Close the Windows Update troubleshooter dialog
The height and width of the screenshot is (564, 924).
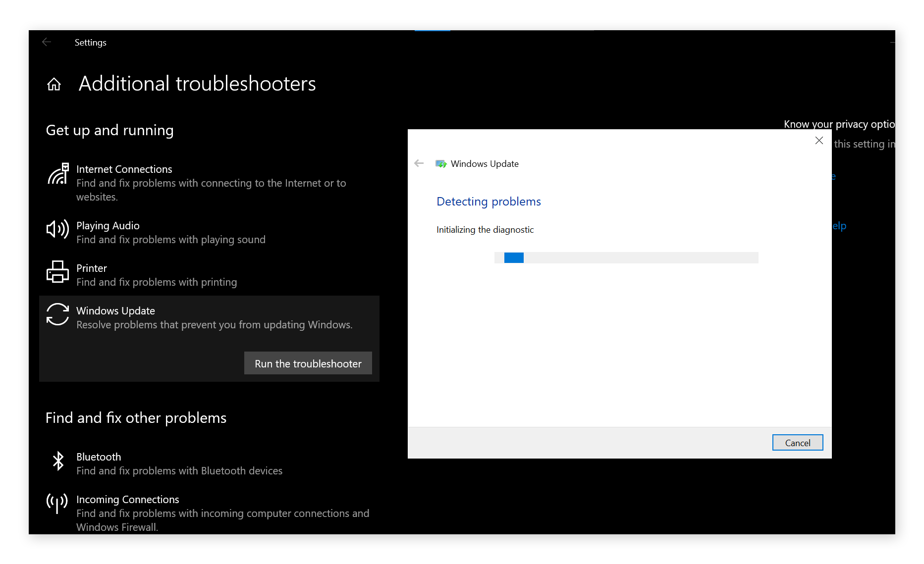point(819,141)
